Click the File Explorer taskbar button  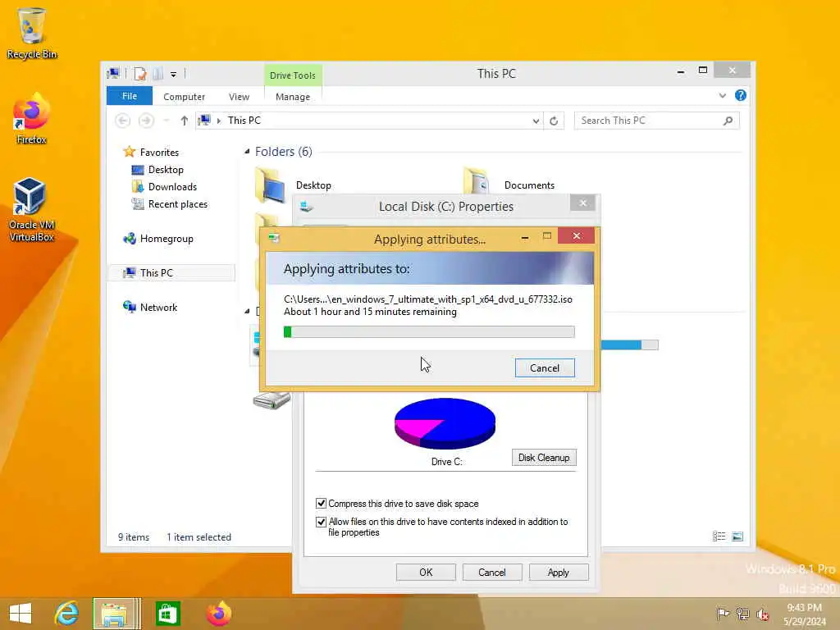click(x=114, y=614)
